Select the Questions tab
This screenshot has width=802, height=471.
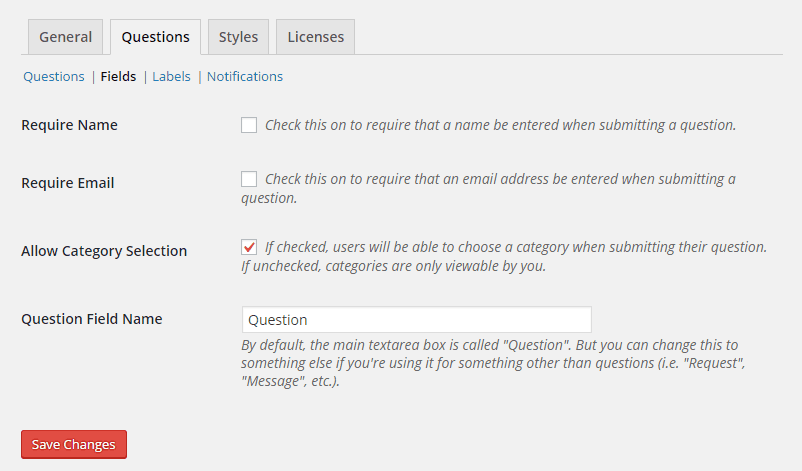click(155, 37)
